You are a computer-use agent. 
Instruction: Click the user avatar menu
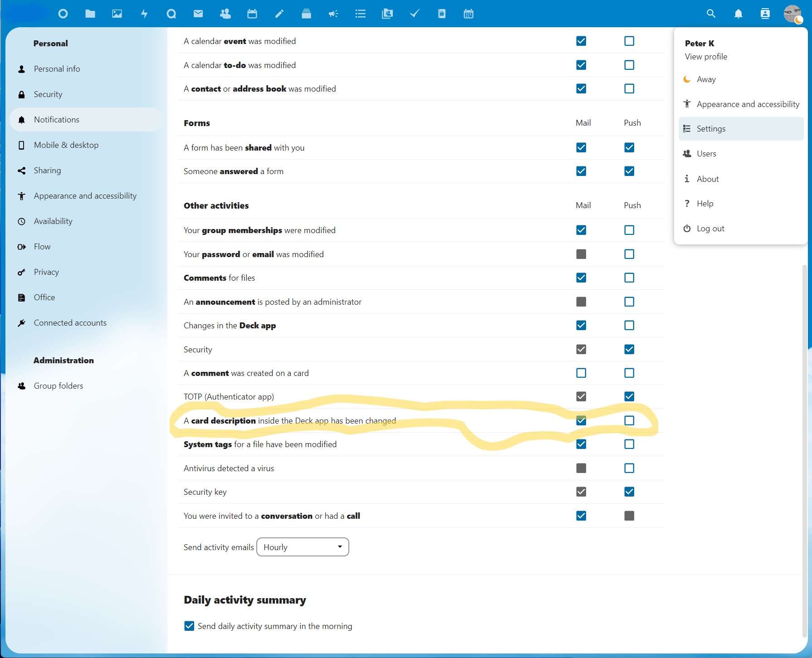pos(792,14)
